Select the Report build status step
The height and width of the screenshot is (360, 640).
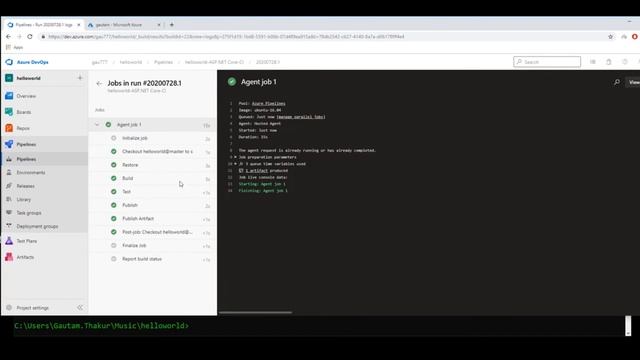tap(153, 259)
